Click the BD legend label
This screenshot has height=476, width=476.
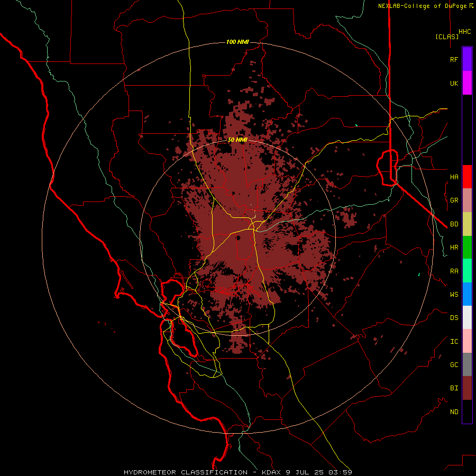454,224
